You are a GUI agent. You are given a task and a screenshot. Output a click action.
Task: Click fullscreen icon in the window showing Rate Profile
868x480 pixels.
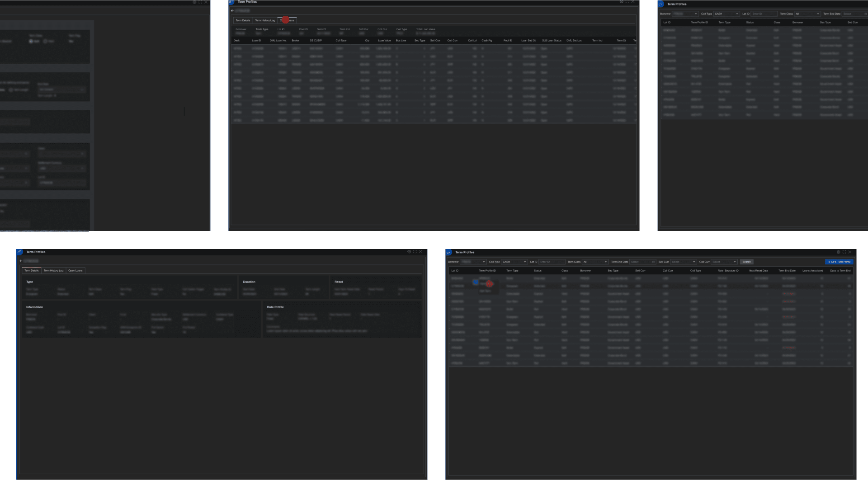(415, 252)
